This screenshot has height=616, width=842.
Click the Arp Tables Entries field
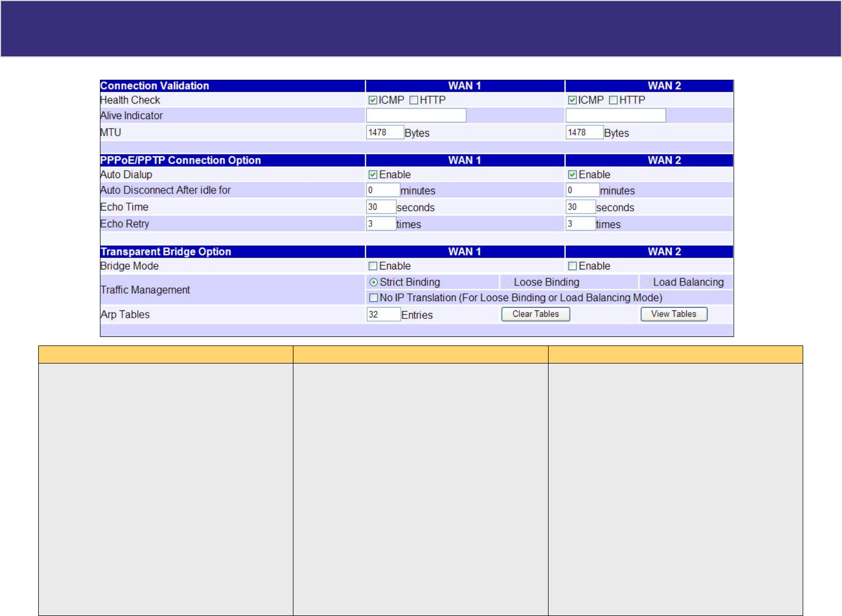(383, 314)
